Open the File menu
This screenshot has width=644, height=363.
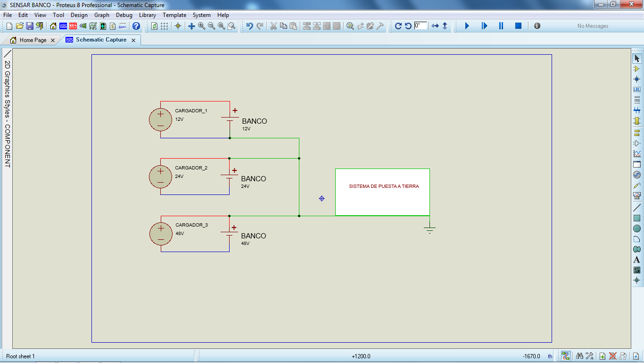tap(8, 15)
